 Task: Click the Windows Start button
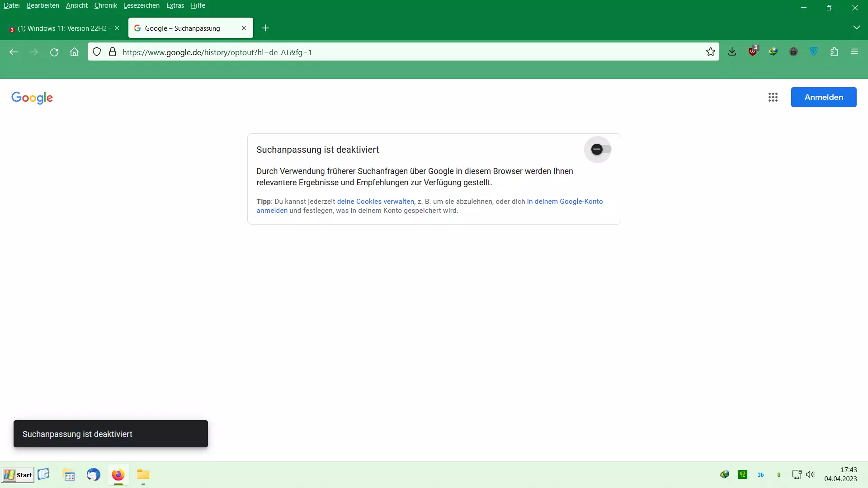point(18,475)
